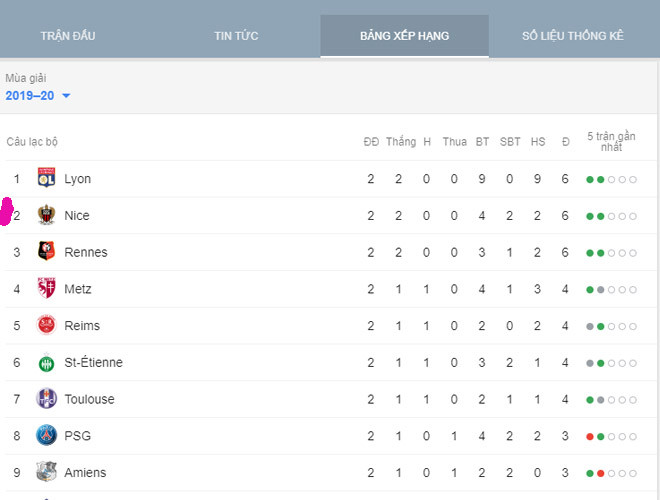This screenshot has height=500, width=660.
Task: Click the Lyon club crest icon
Action: [46, 179]
